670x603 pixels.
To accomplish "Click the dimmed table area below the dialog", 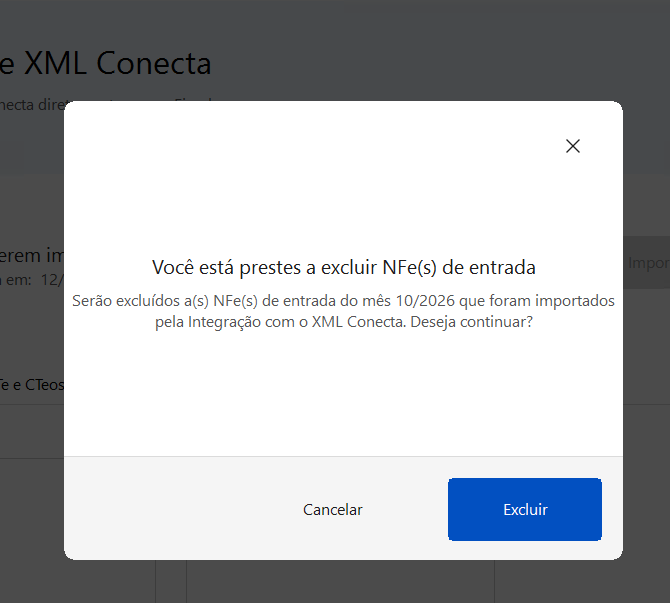I will (x=342, y=581).
